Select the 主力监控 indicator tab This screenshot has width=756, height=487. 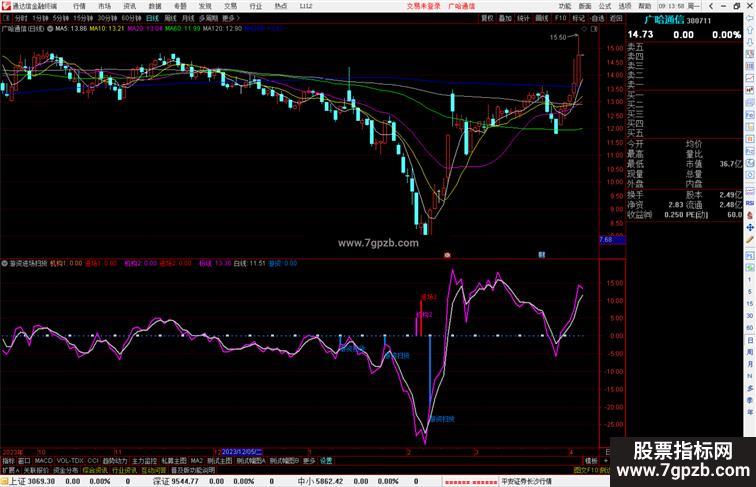[x=144, y=461]
